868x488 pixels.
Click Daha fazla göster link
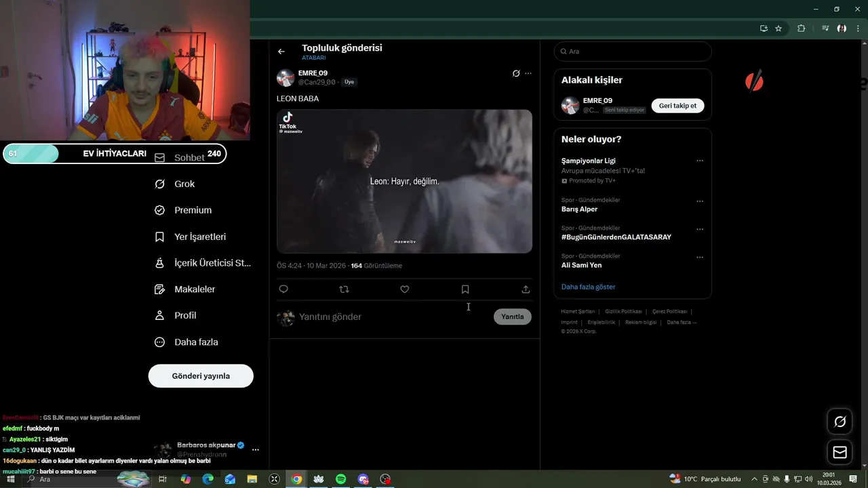pyautogui.click(x=588, y=287)
